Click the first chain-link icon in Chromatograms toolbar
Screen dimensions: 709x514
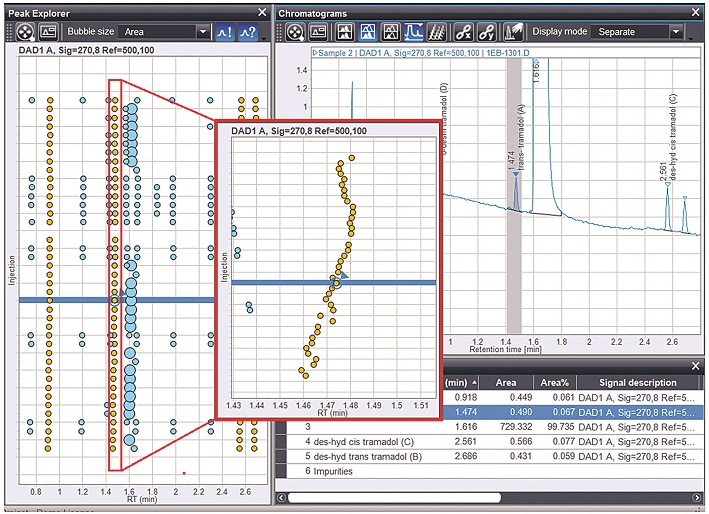pyautogui.click(x=465, y=32)
